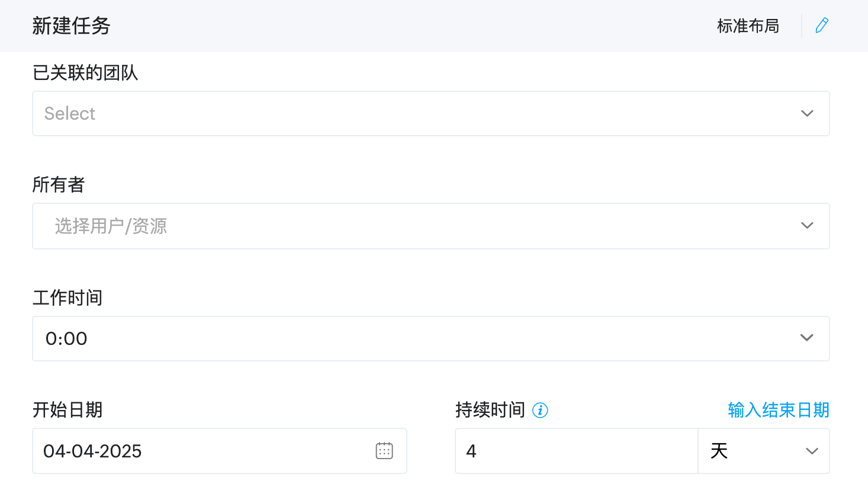The width and height of the screenshot is (868, 490).
Task: Click the 标准布局 layout label
Action: pos(748,26)
